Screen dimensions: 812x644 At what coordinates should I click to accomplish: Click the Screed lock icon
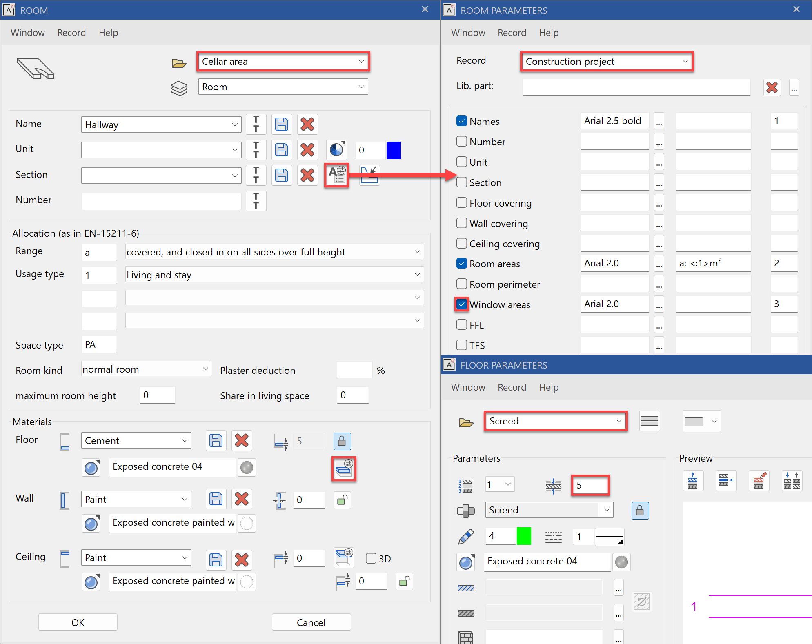pyautogui.click(x=640, y=511)
